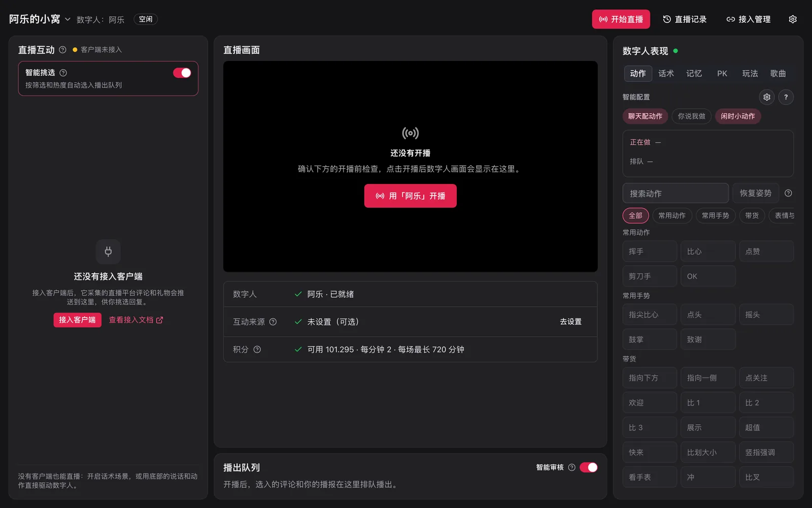Click help icon beside 智能挑选
This screenshot has height=508, width=812.
pos(63,73)
